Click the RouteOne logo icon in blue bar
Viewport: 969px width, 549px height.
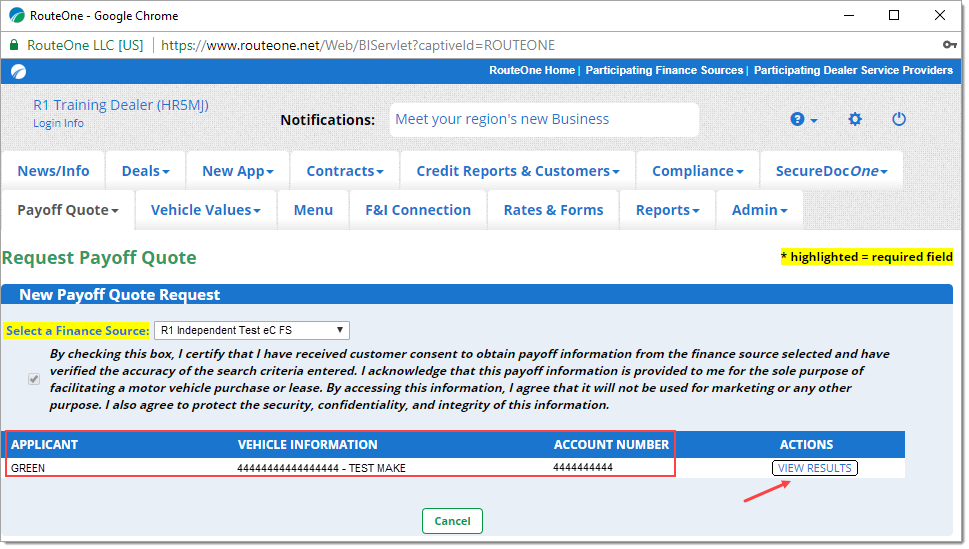tap(19, 72)
